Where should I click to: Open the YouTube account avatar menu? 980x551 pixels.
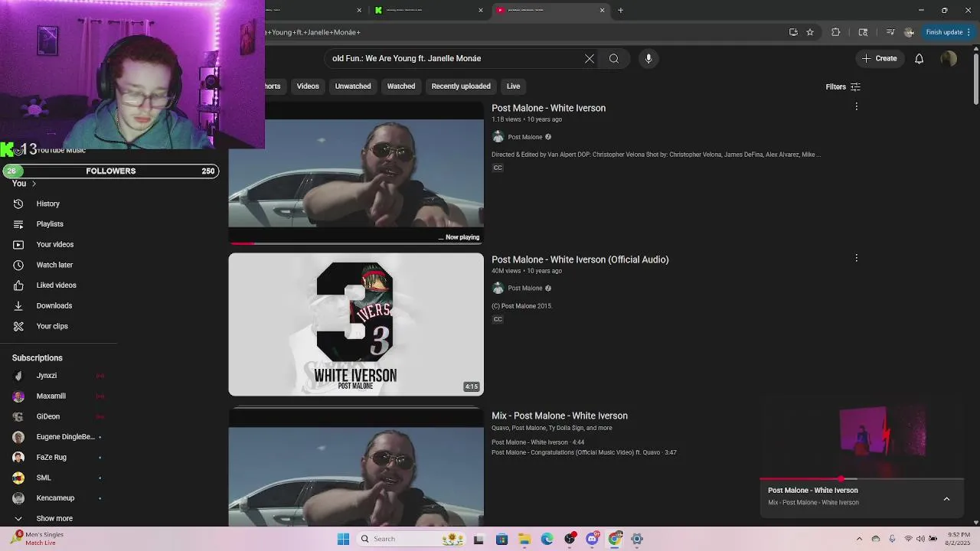[949, 58]
